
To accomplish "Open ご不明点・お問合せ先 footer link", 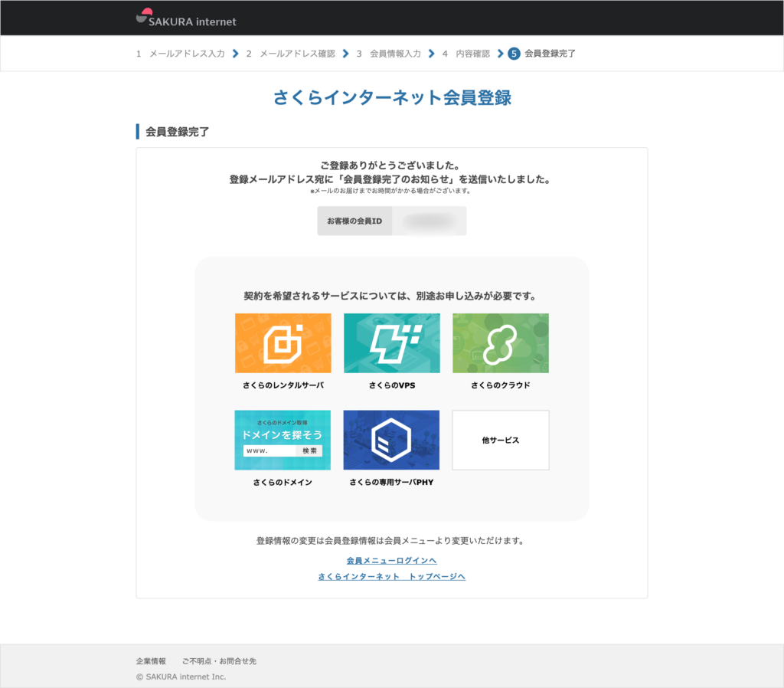I will [x=219, y=661].
